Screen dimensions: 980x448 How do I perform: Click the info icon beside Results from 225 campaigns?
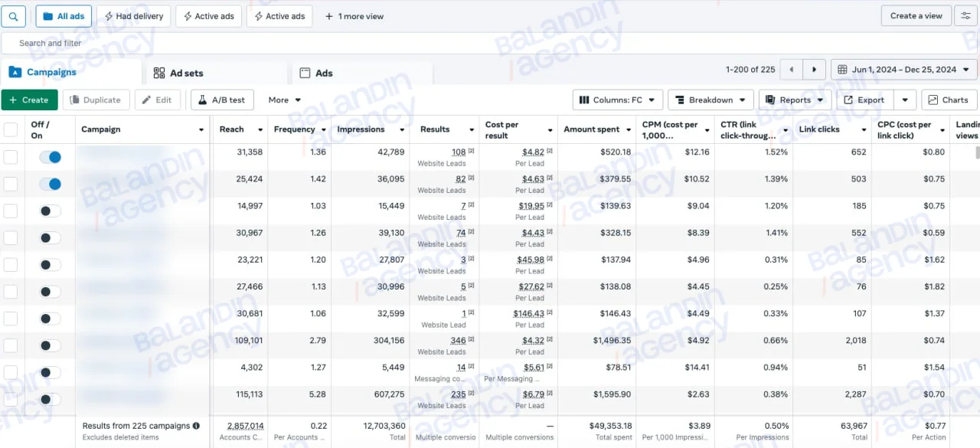click(196, 426)
